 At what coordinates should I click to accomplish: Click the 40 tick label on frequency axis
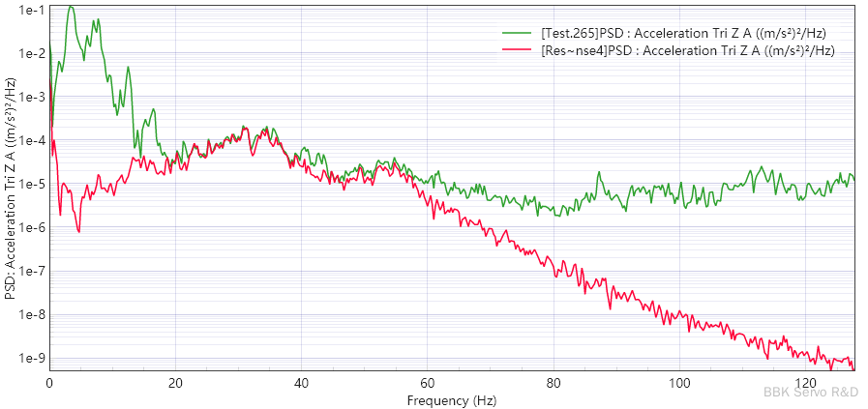click(x=302, y=382)
